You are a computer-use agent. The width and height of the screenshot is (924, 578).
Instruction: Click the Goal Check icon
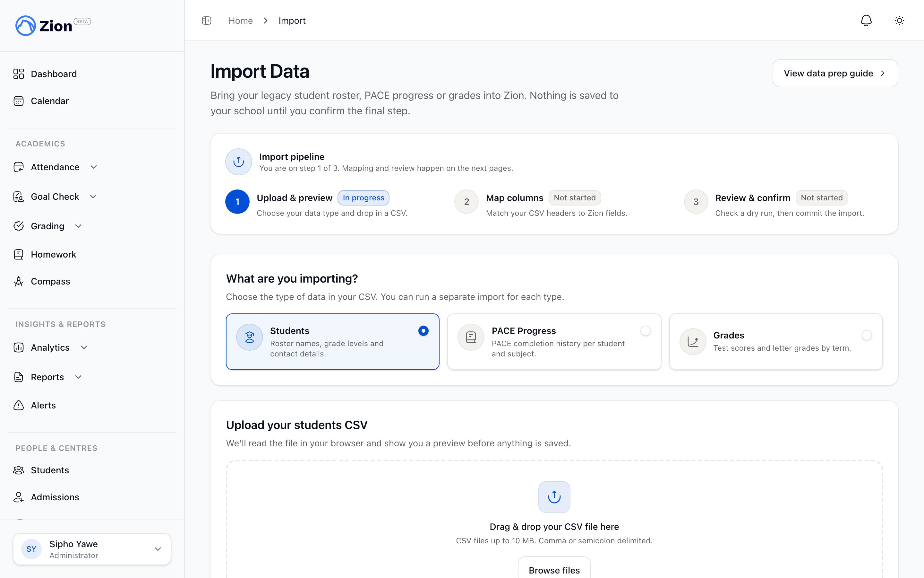pyautogui.click(x=19, y=197)
